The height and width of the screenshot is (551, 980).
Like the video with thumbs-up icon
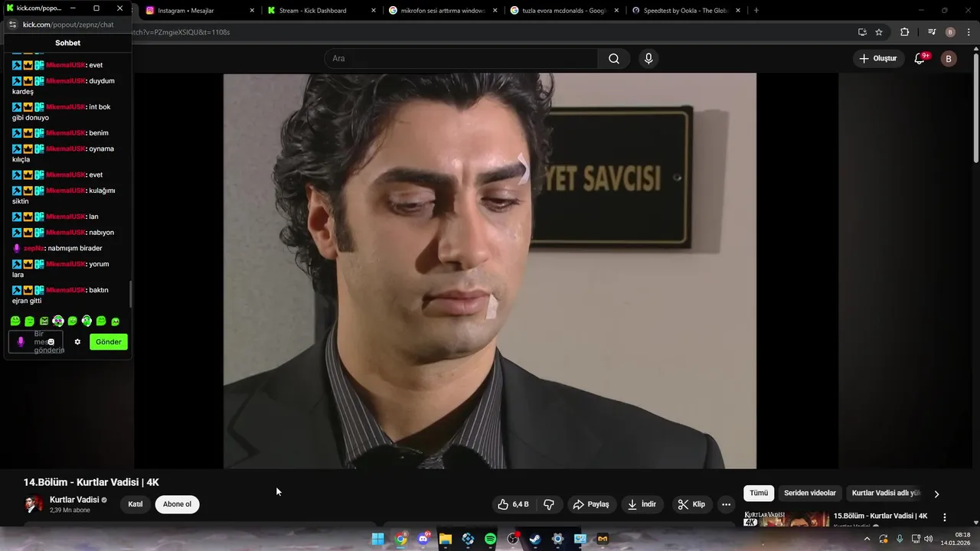[513, 504]
